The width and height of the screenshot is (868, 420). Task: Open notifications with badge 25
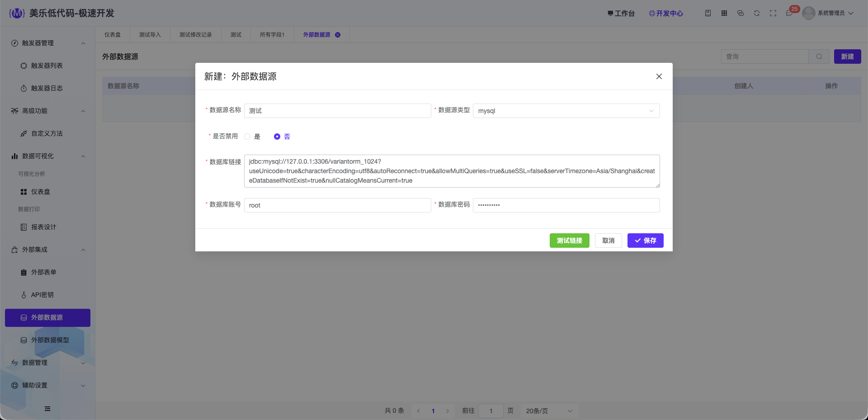point(790,12)
